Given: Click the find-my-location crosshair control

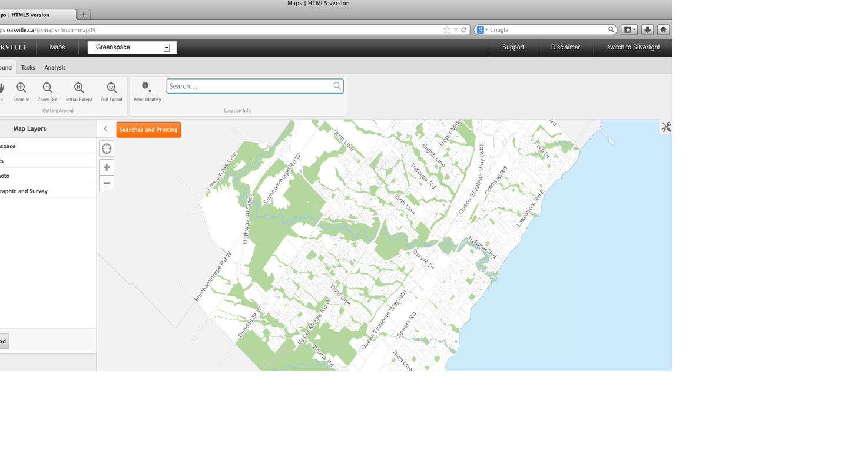Looking at the screenshot, I should coord(107,148).
